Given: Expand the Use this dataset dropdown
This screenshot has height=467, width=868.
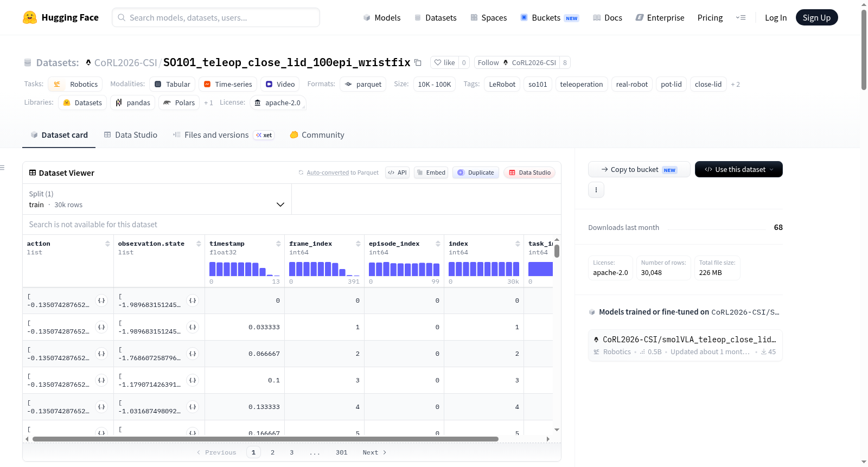Looking at the screenshot, I should pos(739,169).
